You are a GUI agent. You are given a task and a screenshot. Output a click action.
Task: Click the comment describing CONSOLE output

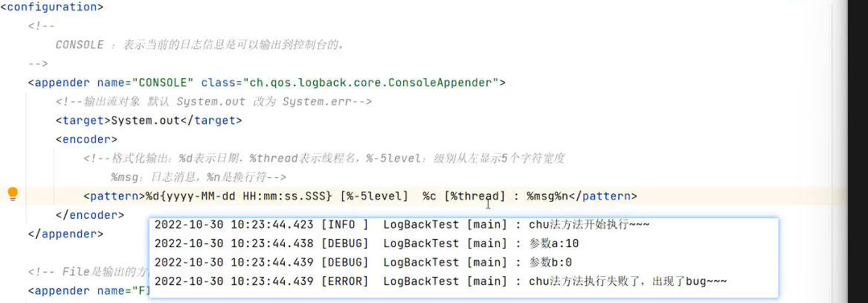(x=201, y=45)
